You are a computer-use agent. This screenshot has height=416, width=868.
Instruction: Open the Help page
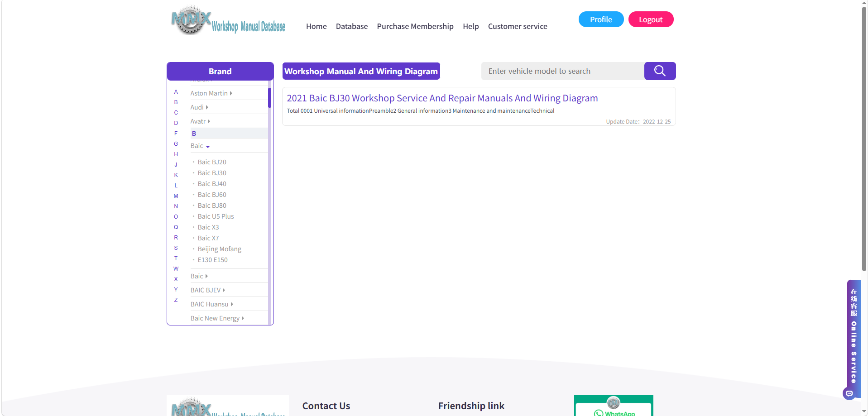click(x=471, y=26)
